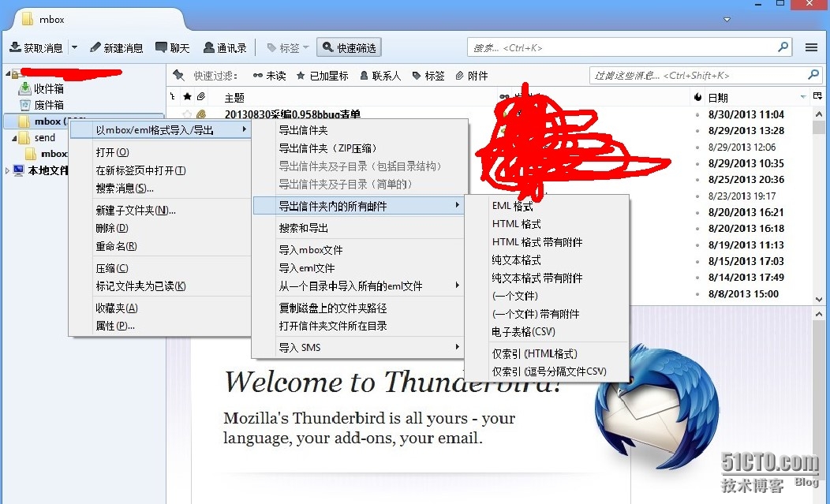Sort by the 日期 date column
The height and width of the screenshot is (504, 830).
[718, 98]
